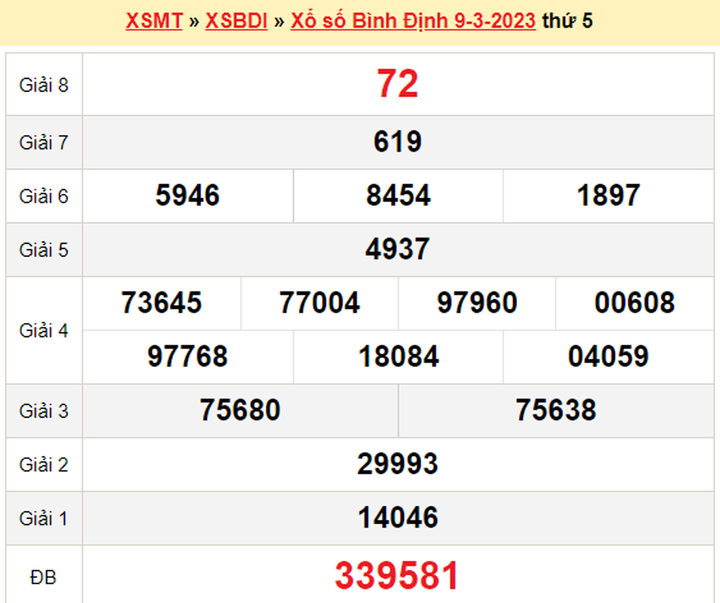The width and height of the screenshot is (720, 603).
Task: Click Giải 3 number 75638
Action: pyautogui.click(x=556, y=410)
